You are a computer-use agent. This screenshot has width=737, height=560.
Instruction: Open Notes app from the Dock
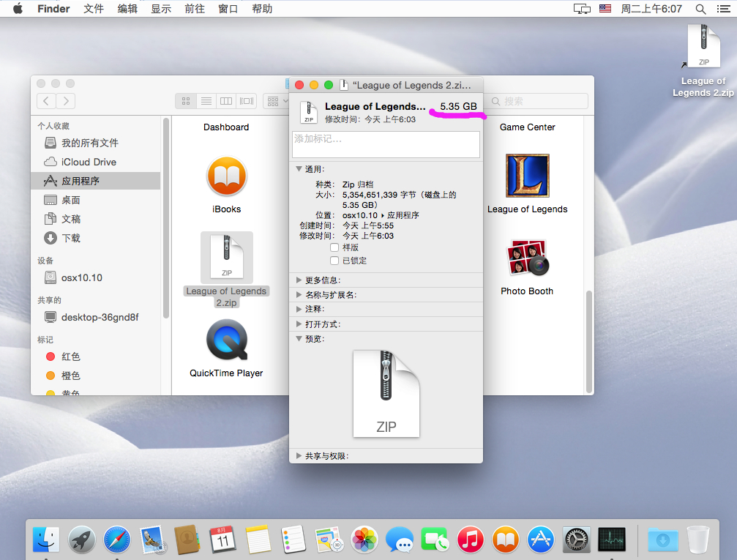tap(258, 540)
